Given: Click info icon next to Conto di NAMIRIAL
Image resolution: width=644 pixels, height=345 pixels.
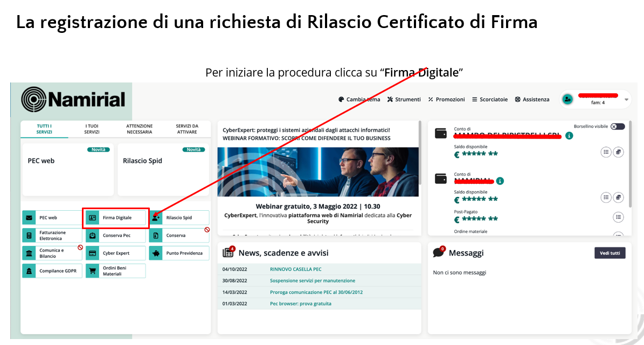Looking at the screenshot, I should point(500,181).
